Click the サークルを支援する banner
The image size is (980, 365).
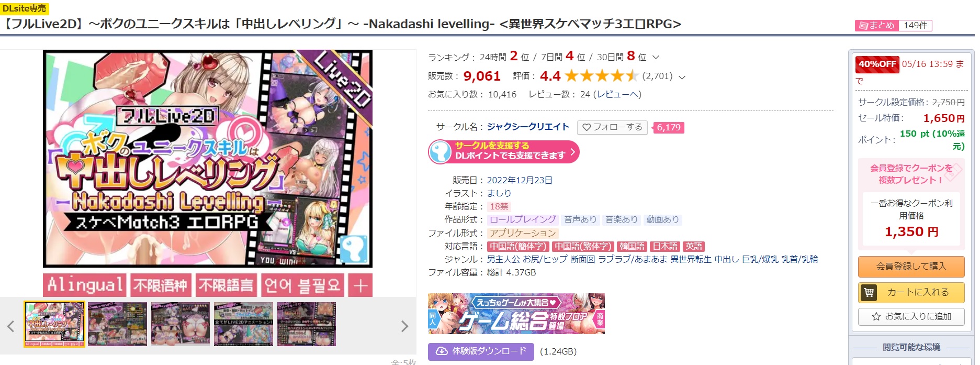(x=504, y=152)
